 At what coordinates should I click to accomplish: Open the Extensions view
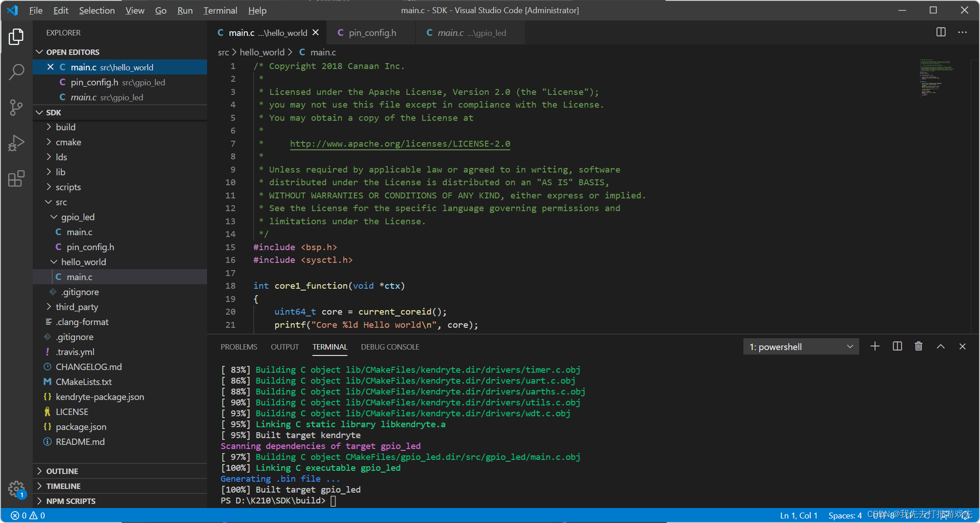pos(16,178)
